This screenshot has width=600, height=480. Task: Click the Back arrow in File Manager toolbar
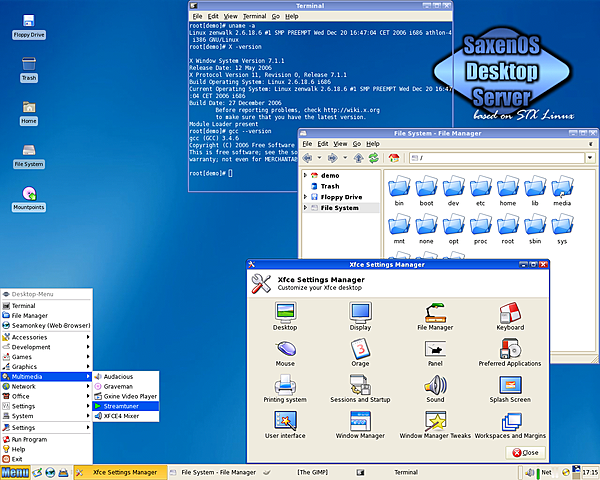click(x=307, y=158)
